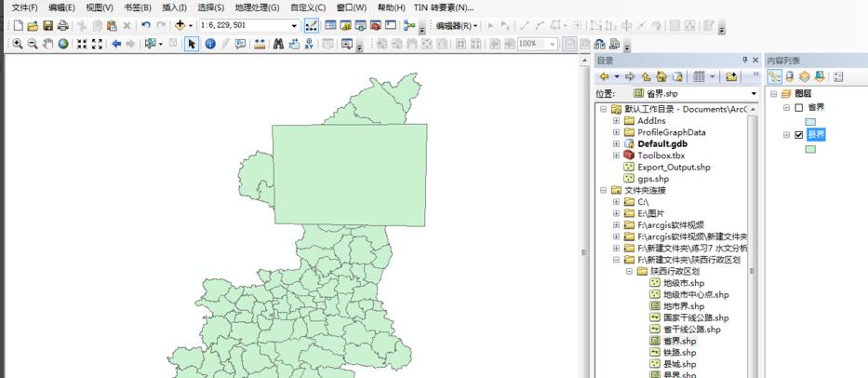Viewport: 868px width, 378px height.
Task: Save the map document with Save icon
Action: click(47, 25)
